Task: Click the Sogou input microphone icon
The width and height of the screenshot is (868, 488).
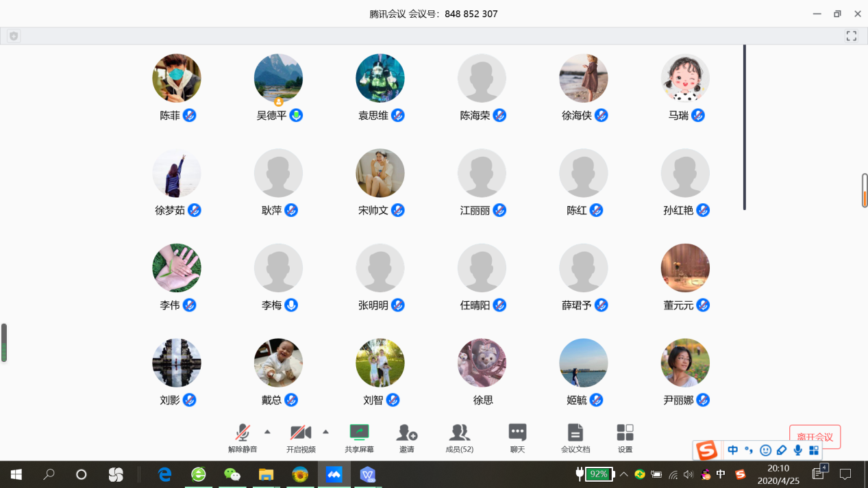Action: pyautogui.click(x=797, y=450)
